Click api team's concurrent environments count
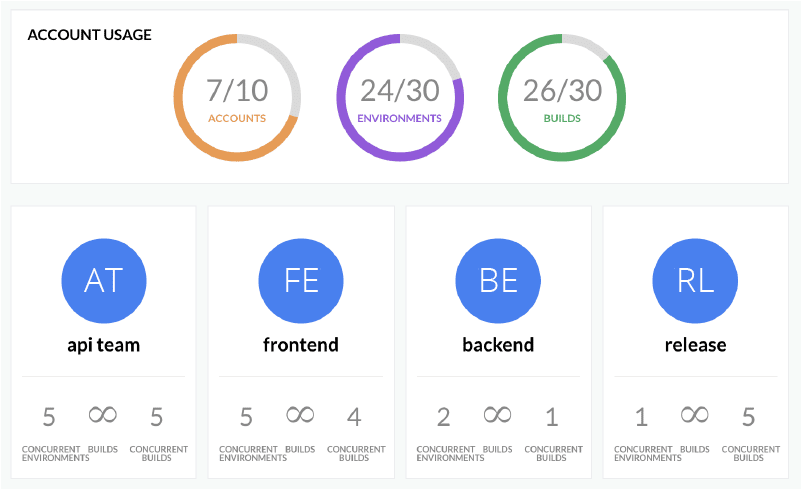 point(49,417)
